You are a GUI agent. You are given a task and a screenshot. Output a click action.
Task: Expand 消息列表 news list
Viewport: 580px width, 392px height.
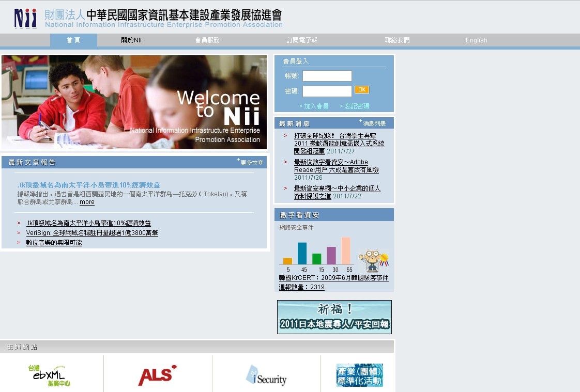374,123
